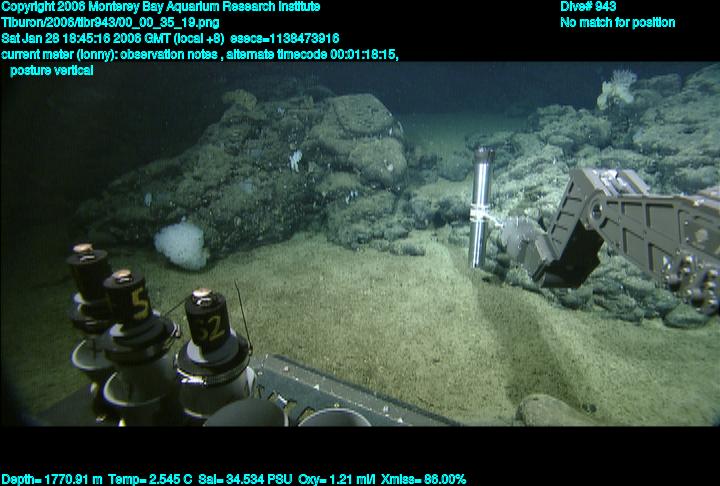
Task: Click the 'posture vertical' text
Action: pyautogui.click(x=52, y=71)
